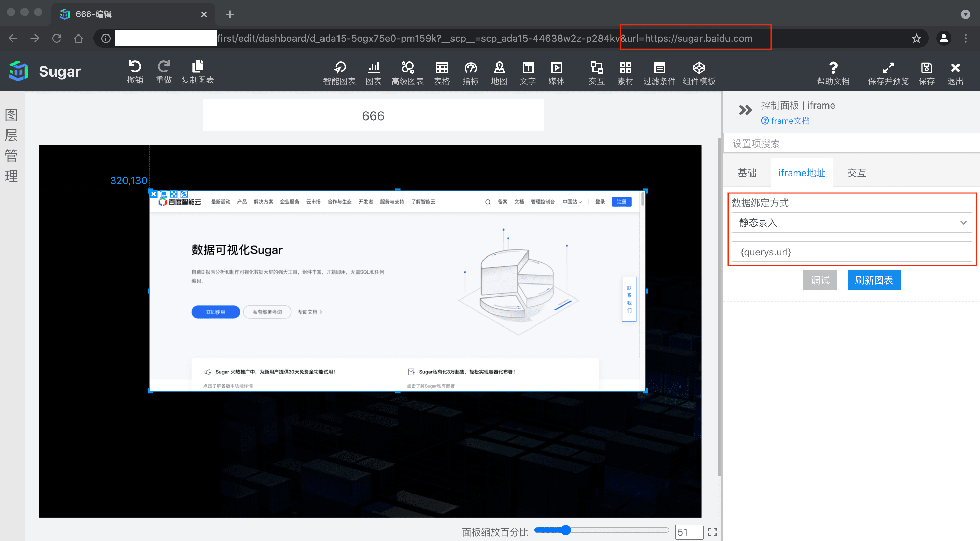Open 图层管理 layer management sidebar
980x541 pixels.
click(x=11, y=145)
